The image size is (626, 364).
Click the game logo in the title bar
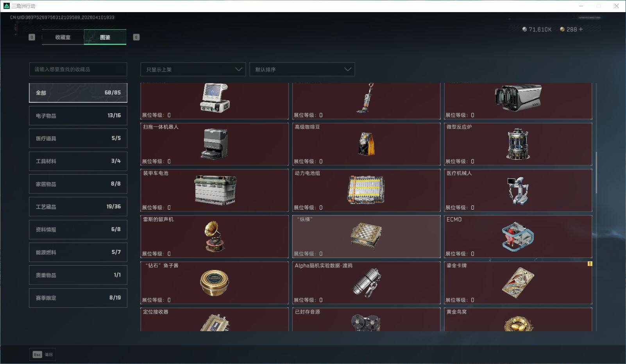click(x=6, y=6)
